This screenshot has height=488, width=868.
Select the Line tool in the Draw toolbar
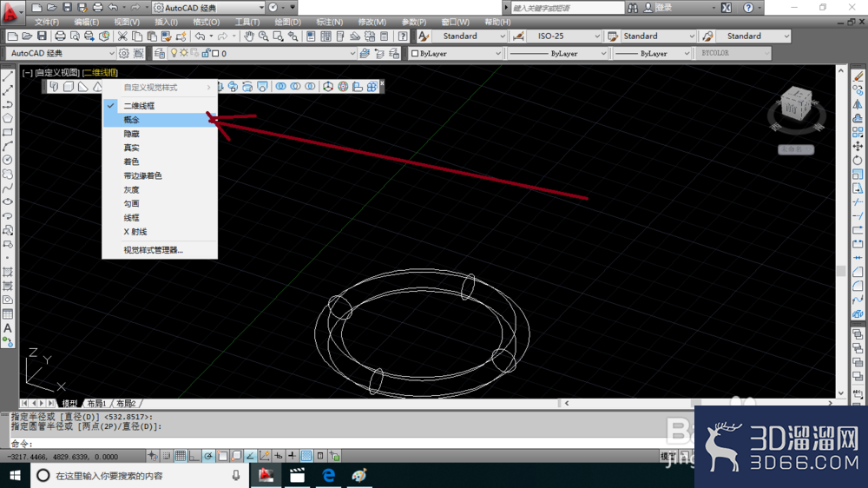8,76
